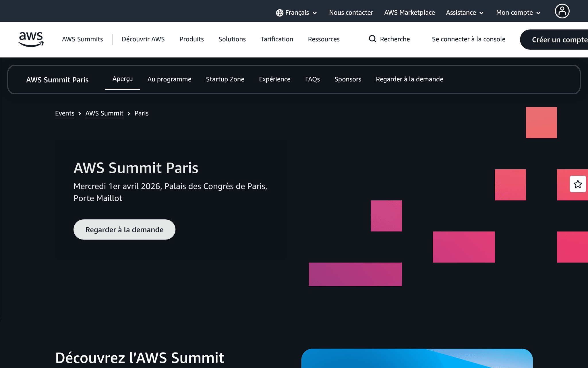Open the Mon compte dropdown

[x=518, y=13]
